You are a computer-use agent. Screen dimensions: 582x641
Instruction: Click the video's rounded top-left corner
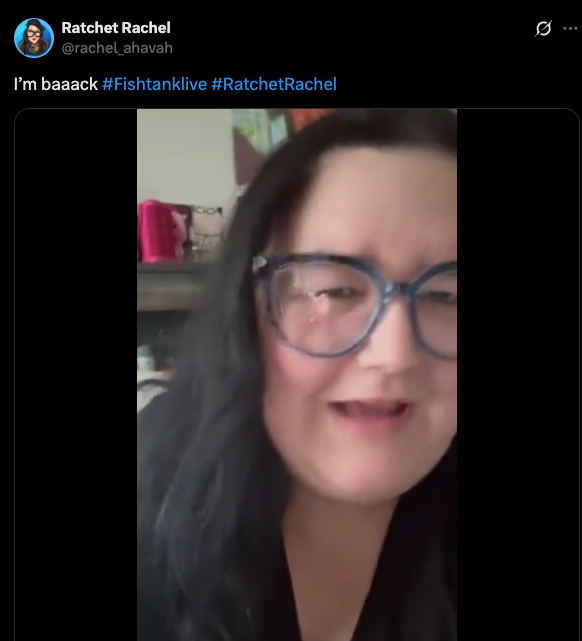18,112
